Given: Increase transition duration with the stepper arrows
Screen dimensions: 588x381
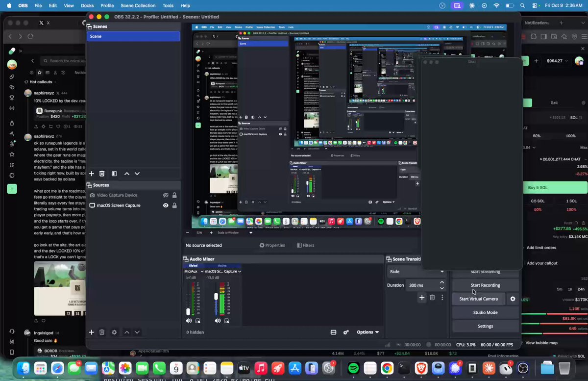Looking at the screenshot, I should click(442, 282).
